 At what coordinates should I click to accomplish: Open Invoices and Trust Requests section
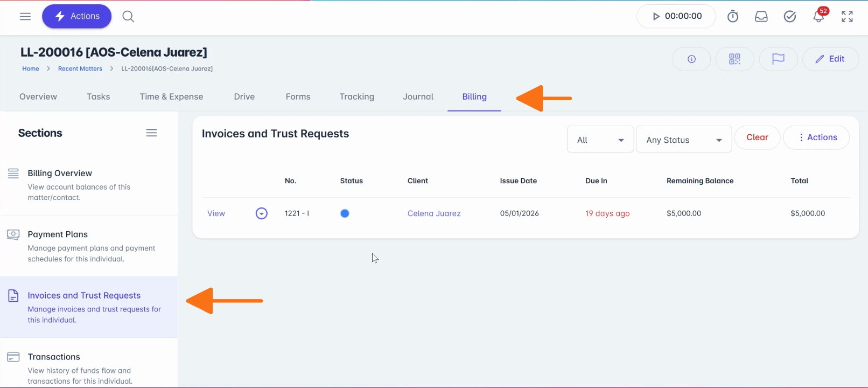point(89,307)
